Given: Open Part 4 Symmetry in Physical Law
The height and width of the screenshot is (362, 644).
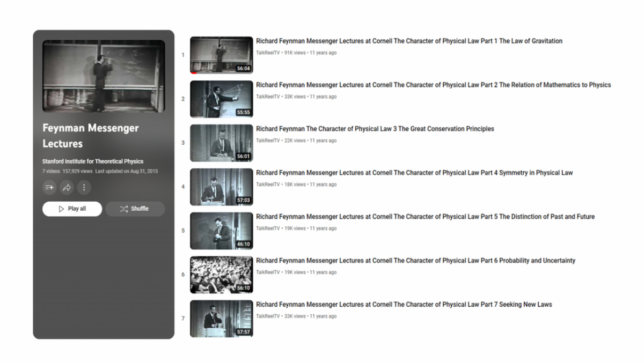Looking at the screenshot, I should (414, 173).
